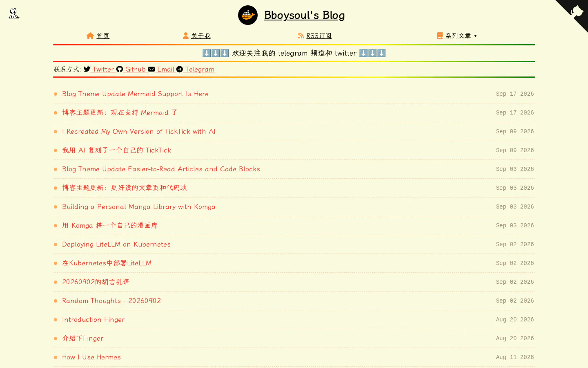The height and width of the screenshot is (368, 588).
Task: Open '博客主题更新：现在支持 Mermaid 了' post
Action: point(120,112)
